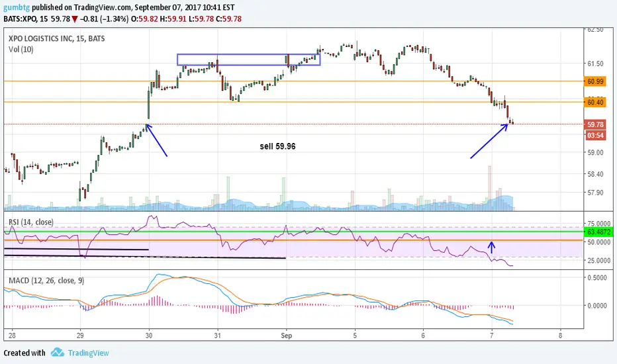The width and height of the screenshot is (617, 364).
Task: Select the orange 60.40 price label
Action: pos(595,103)
